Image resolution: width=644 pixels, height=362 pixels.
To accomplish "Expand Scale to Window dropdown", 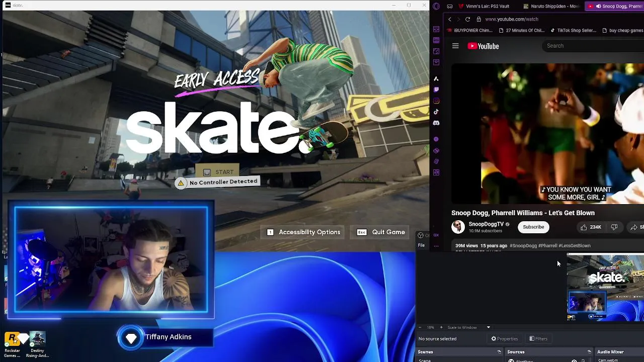I will (488, 327).
